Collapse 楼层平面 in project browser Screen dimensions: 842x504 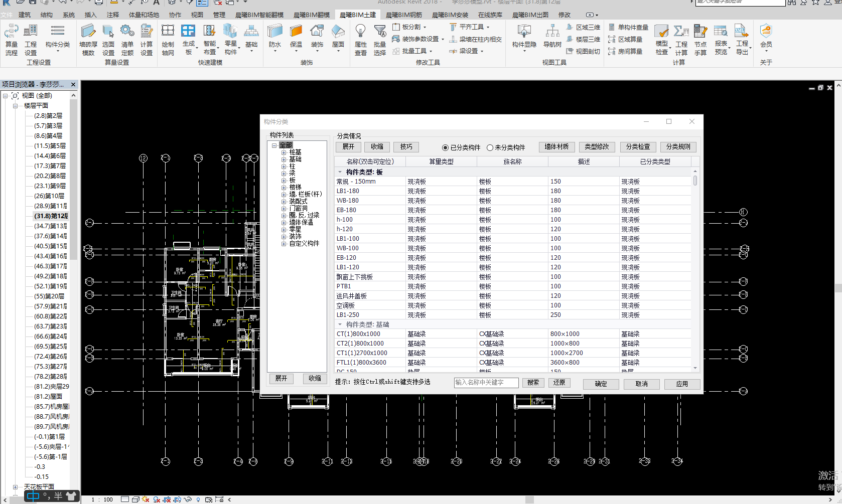point(15,106)
